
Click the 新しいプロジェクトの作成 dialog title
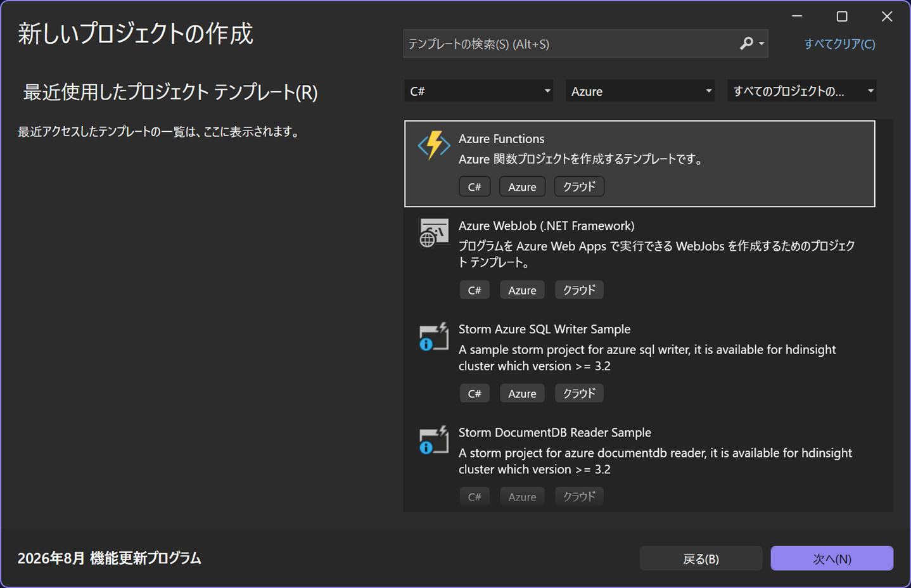(136, 34)
